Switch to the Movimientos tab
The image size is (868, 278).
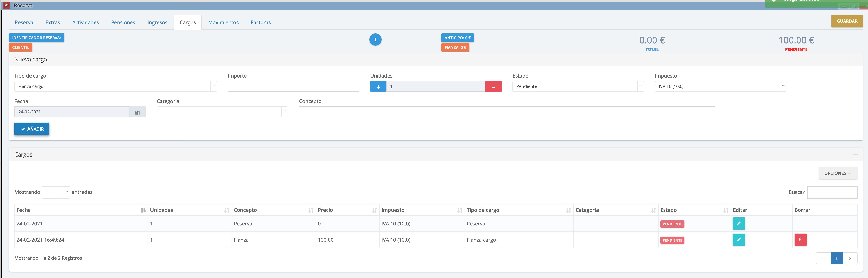coord(223,22)
